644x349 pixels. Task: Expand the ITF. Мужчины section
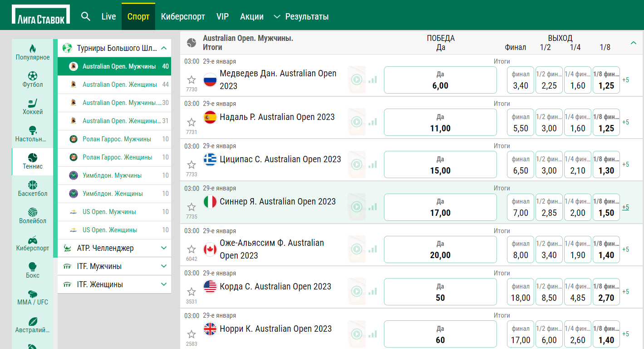pyautogui.click(x=164, y=266)
